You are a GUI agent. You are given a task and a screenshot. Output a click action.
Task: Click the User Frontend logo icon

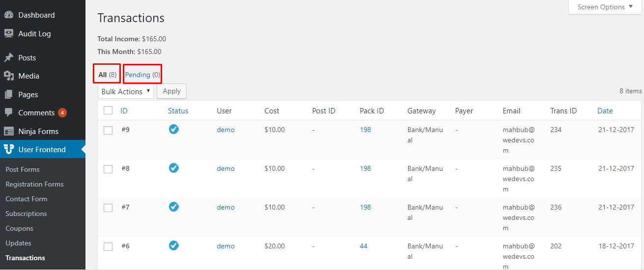(9, 149)
